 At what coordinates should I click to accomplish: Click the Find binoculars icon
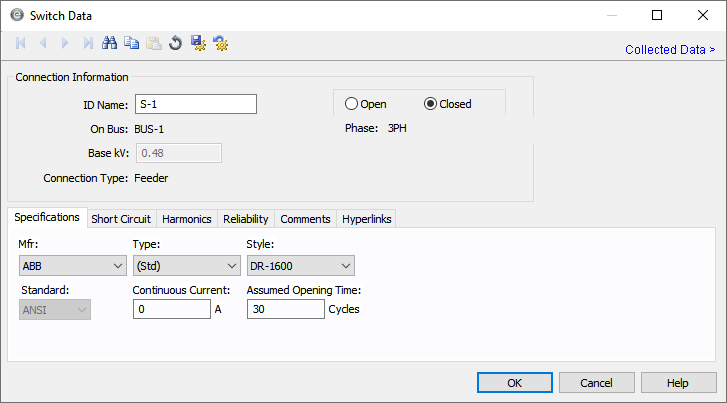110,43
